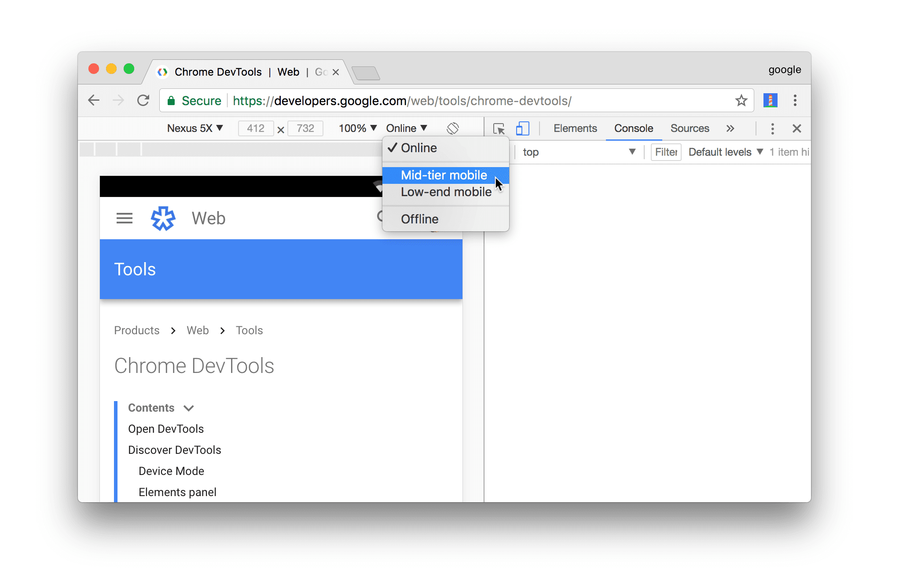The image size is (921, 588).
Task: Select Mid-tier mobile network throttling
Action: [x=444, y=175]
